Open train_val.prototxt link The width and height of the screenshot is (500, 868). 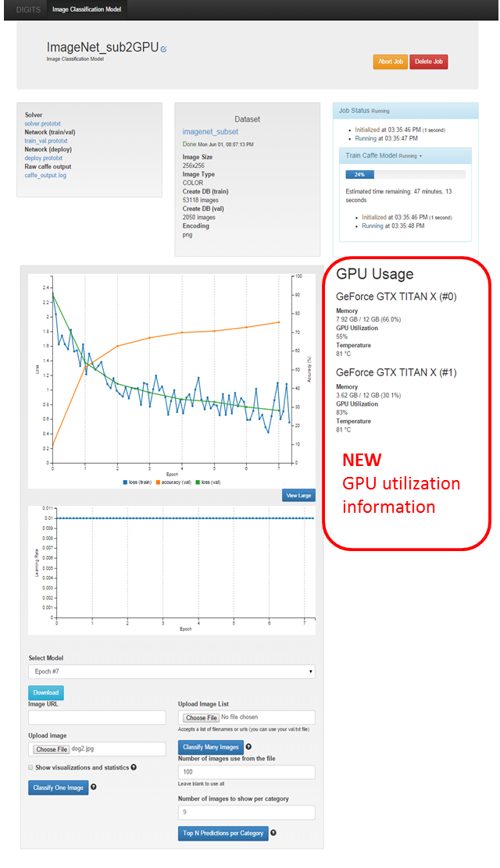point(46,141)
